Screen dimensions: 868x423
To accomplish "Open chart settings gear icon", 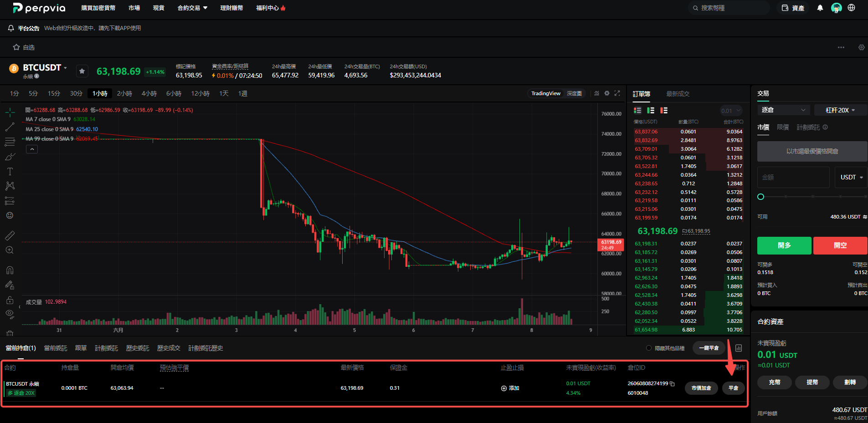I will 607,93.
